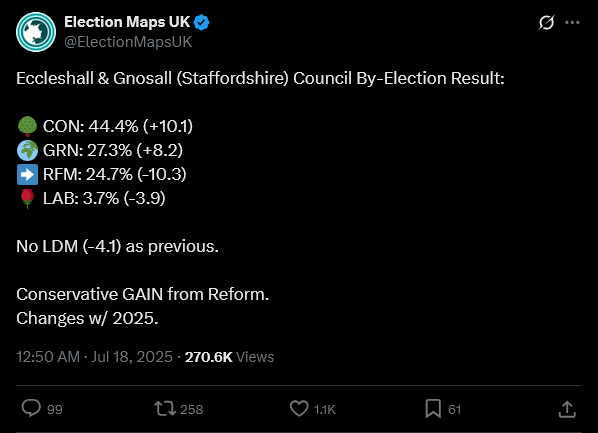Viewport: 598px width, 433px height.
Task: Click the 61 bookmarks count
Action: pyautogui.click(x=455, y=409)
